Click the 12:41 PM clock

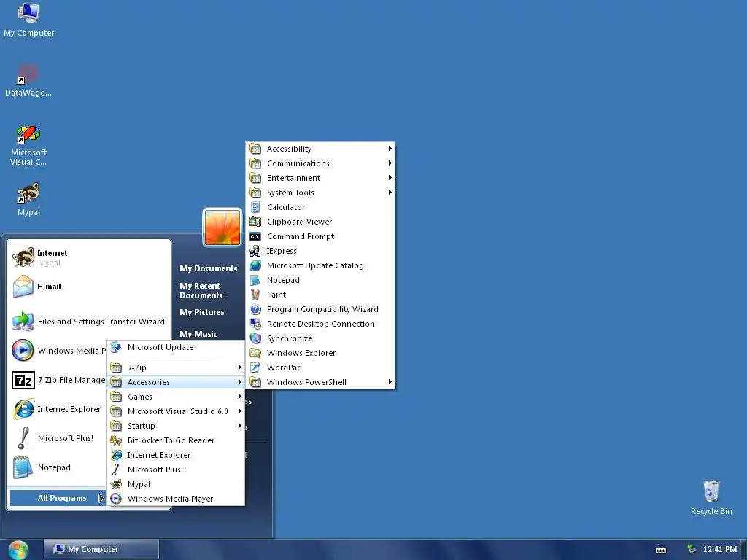click(719, 550)
